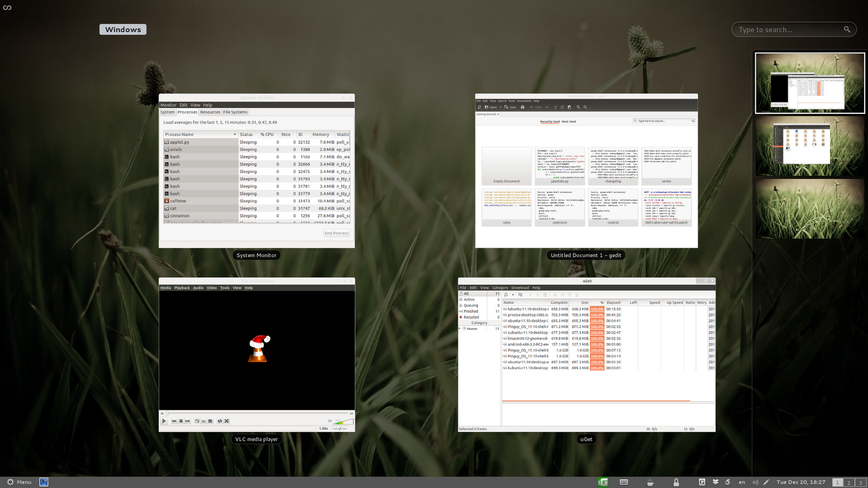Click VLC stop button

click(x=181, y=421)
